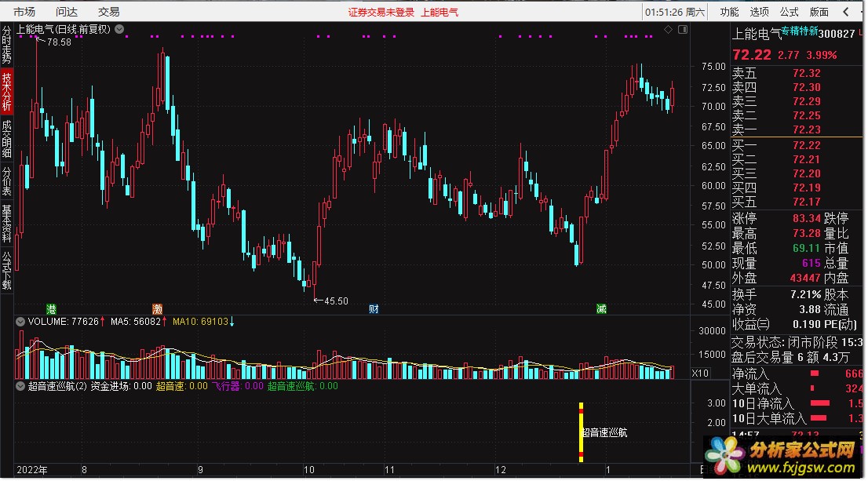Image resolution: width=868 pixels, height=481 pixels.
Task: Click the green 减 marker badge
Action: (x=601, y=309)
